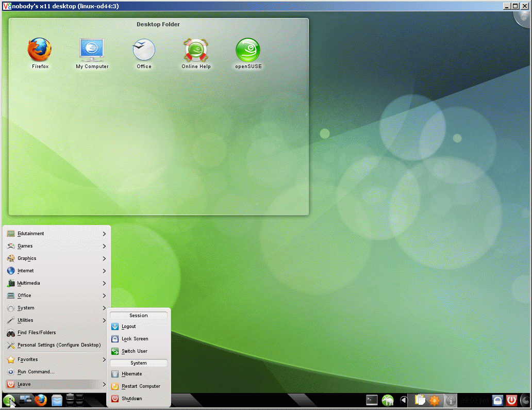Click the Desktop Folder title text
This screenshot has height=410, width=532.
(158, 24)
